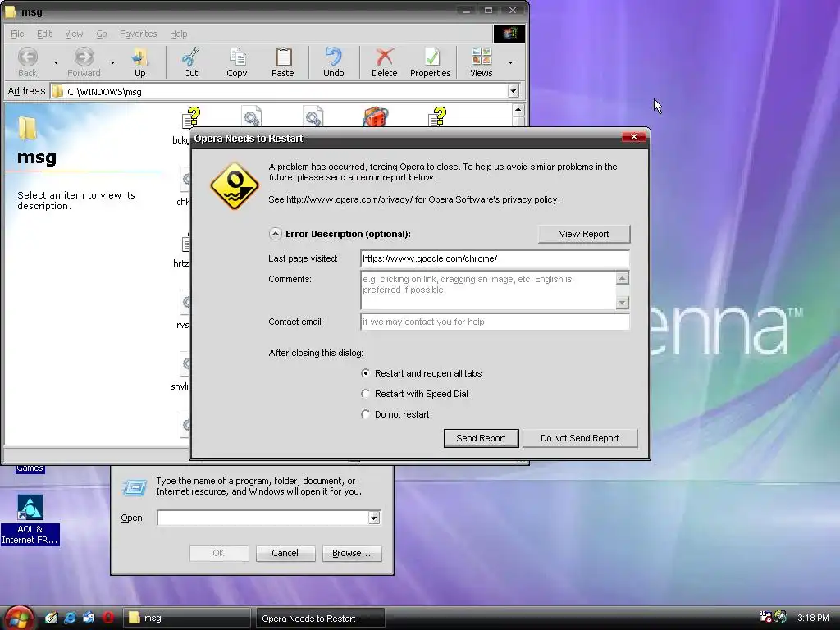Click the Contact email field
840x630 pixels.
pyautogui.click(x=495, y=322)
